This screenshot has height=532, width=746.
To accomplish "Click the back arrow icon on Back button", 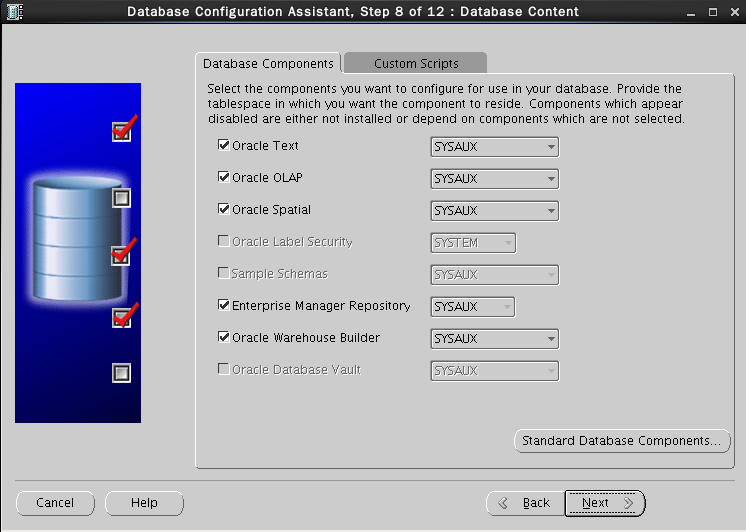I will (503, 503).
